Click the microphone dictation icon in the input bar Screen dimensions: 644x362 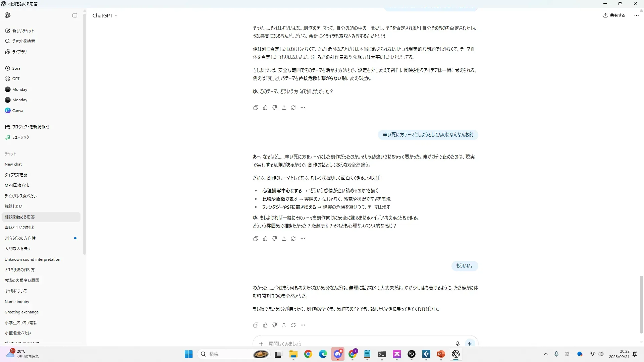pyautogui.click(x=458, y=344)
